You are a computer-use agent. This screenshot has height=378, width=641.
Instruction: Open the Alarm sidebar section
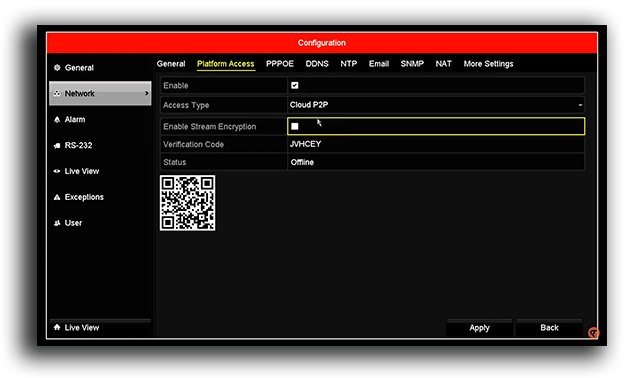pos(100,119)
